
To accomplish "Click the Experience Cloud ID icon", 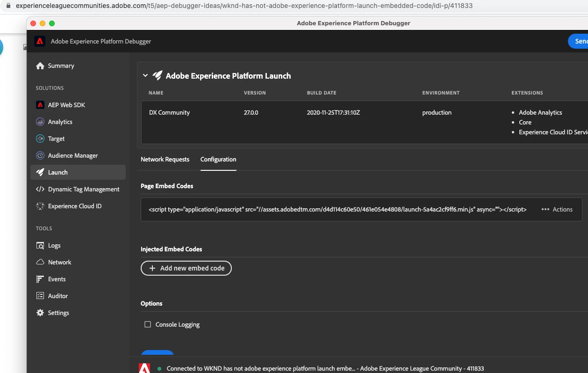I will click(x=40, y=206).
